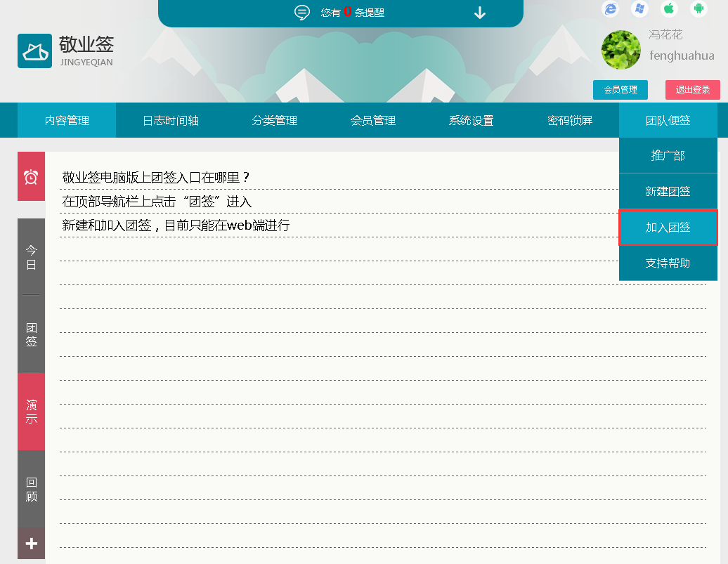Click the 敬业签 JINGYEQIAN title text

(86, 51)
